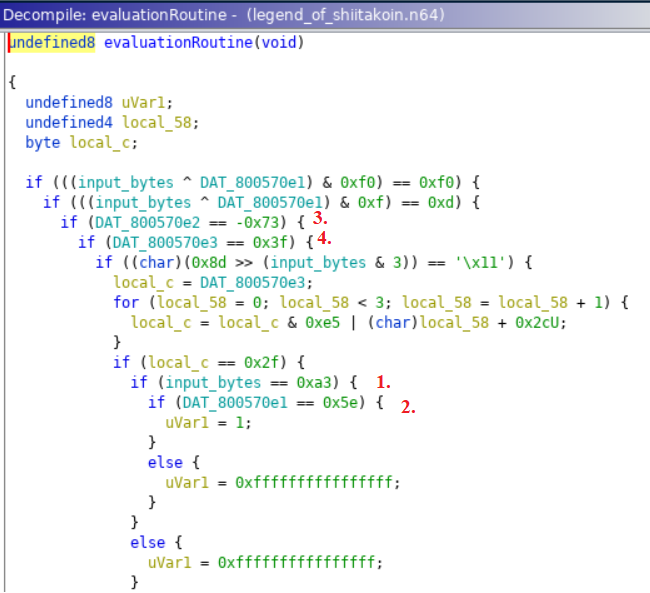Viewport: 650px width, 593px height.
Task: Click DAT_800570e1 in the 0xf0 comparison line
Action: click(252, 182)
